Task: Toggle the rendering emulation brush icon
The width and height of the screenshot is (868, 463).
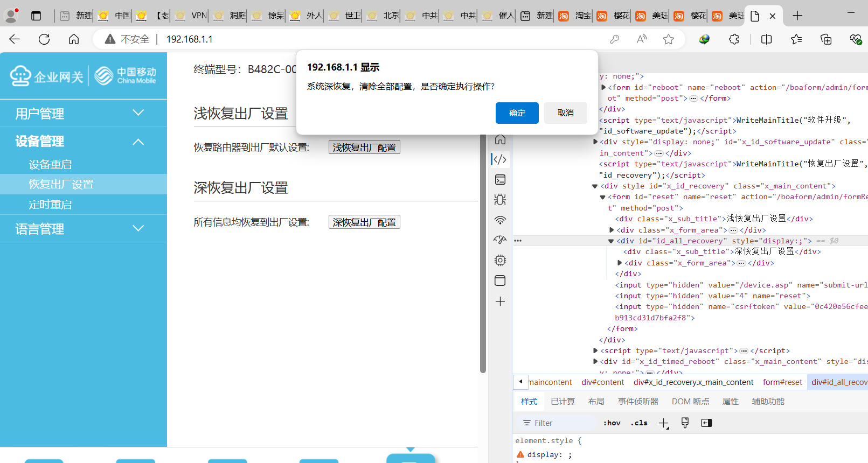Action: pos(685,423)
